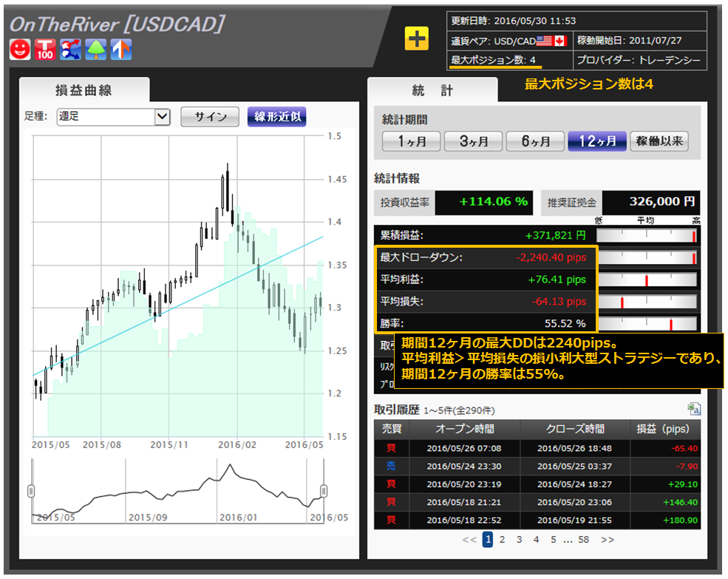Viewport: 728px width, 579px height.
Task: Export trade history via Excel icon
Action: click(694, 409)
